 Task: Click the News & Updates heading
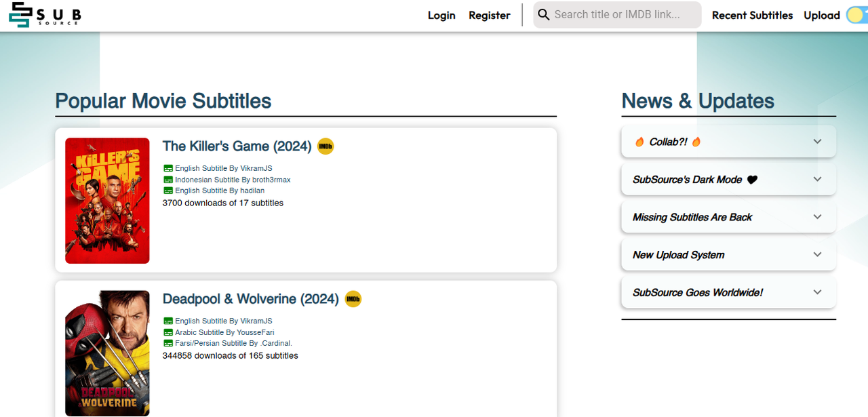pos(698,101)
